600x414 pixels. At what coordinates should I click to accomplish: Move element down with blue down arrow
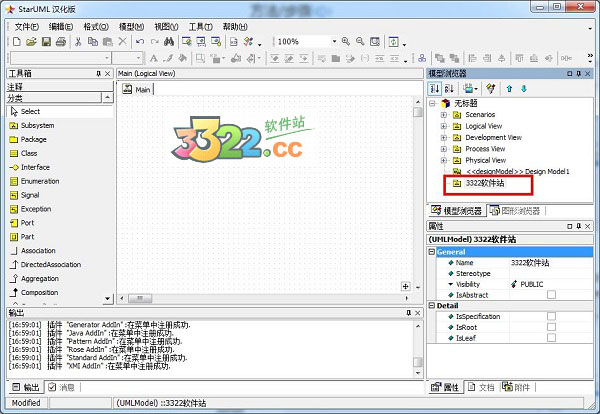click(x=524, y=89)
